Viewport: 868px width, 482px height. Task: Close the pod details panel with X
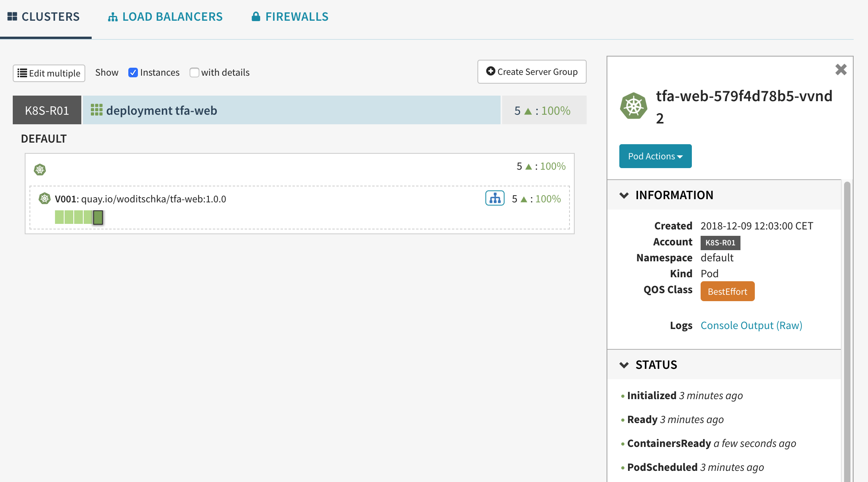841,70
